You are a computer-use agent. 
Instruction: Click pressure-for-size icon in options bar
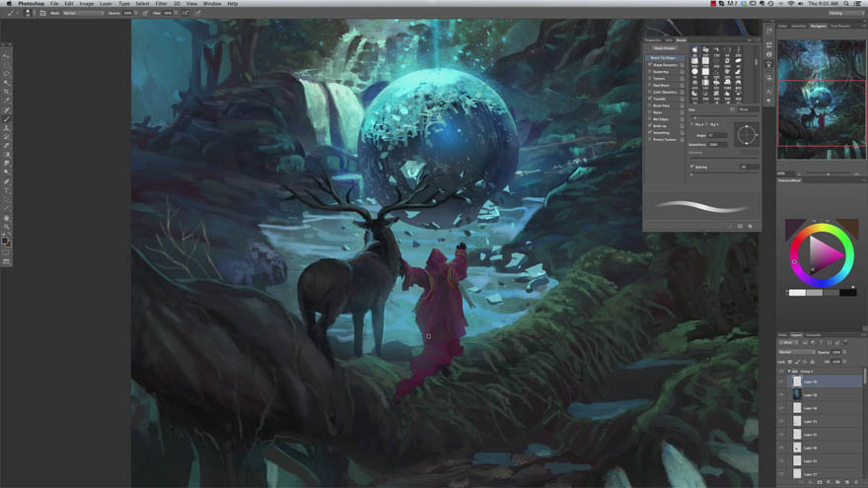point(199,13)
